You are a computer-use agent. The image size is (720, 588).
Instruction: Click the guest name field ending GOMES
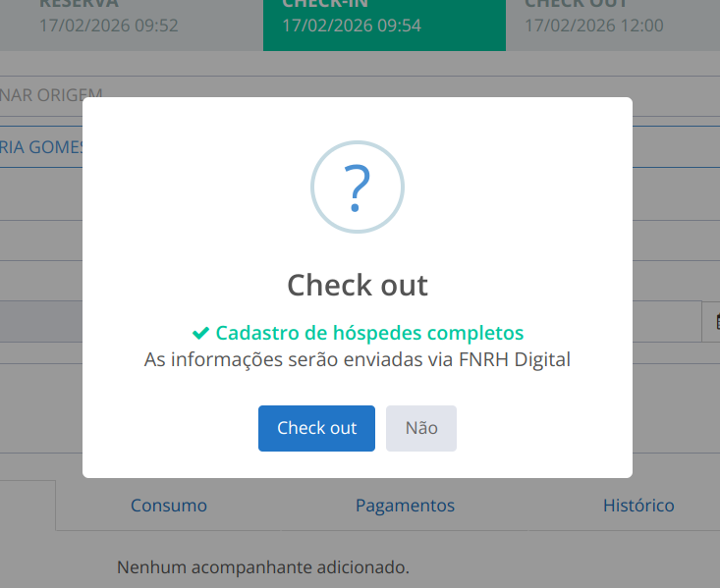click(42, 147)
